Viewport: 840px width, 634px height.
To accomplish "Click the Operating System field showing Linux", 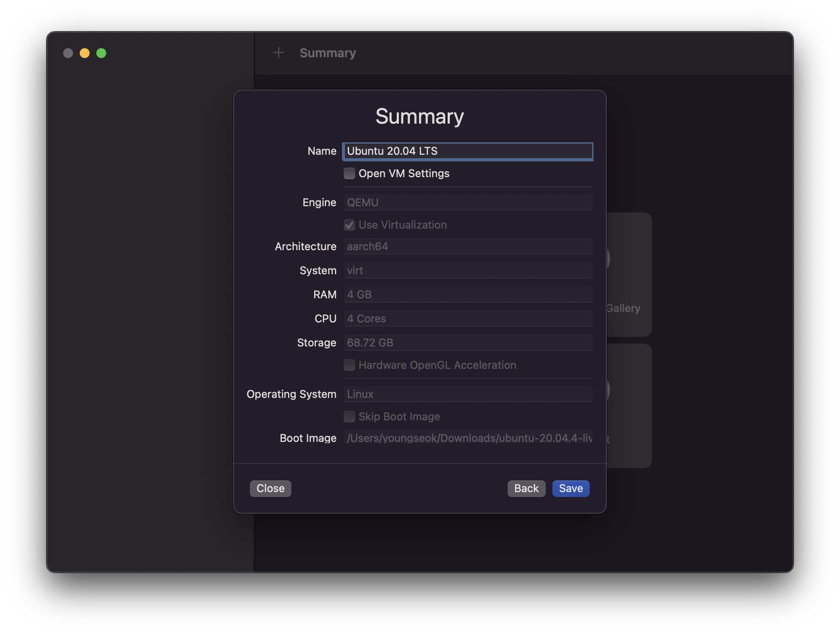I will [468, 394].
